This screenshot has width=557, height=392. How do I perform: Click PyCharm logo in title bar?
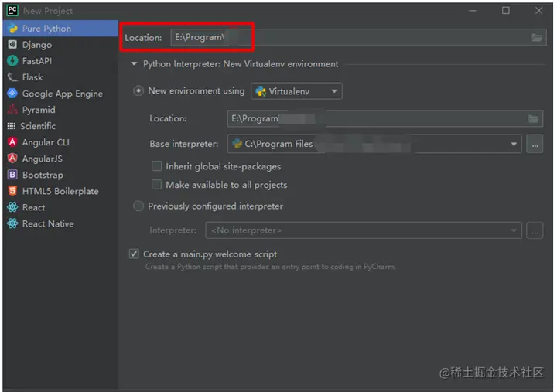pyautogui.click(x=12, y=10)
